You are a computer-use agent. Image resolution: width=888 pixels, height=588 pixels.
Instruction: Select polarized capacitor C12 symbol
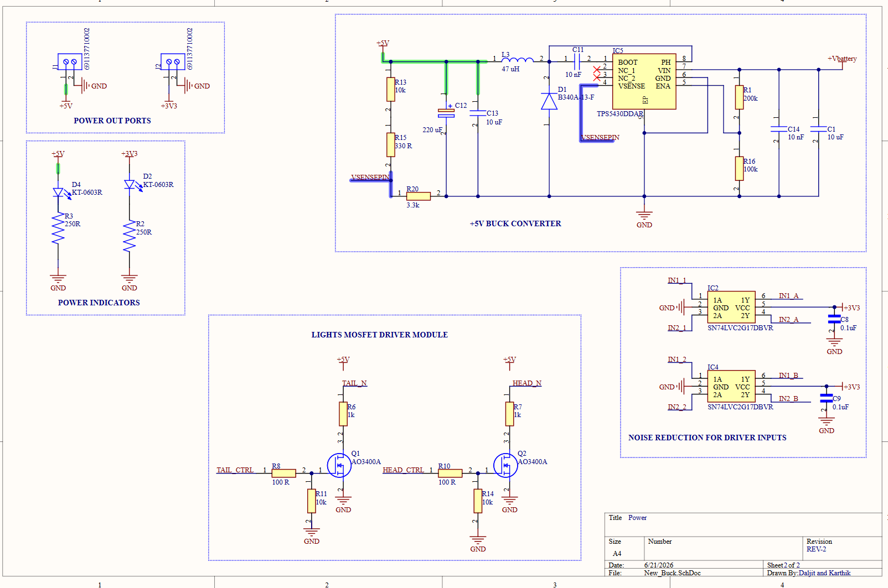pyautogui.click(x=446, y=113)
